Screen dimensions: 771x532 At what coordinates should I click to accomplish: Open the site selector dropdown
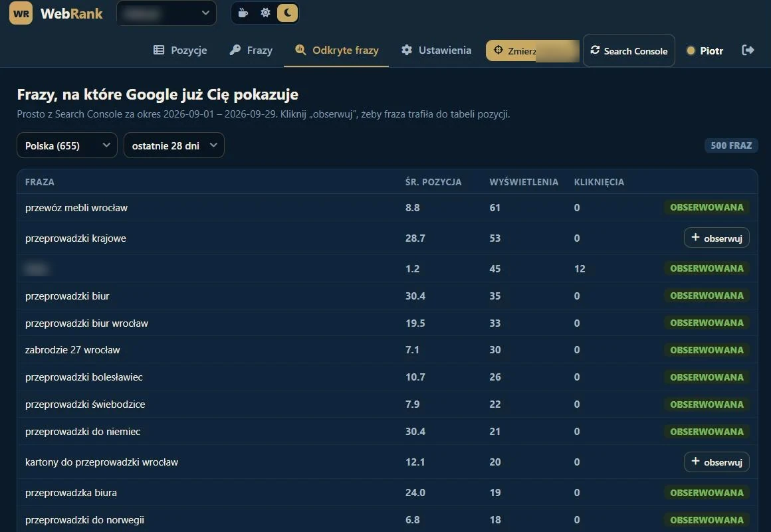(x=166, y=13)
